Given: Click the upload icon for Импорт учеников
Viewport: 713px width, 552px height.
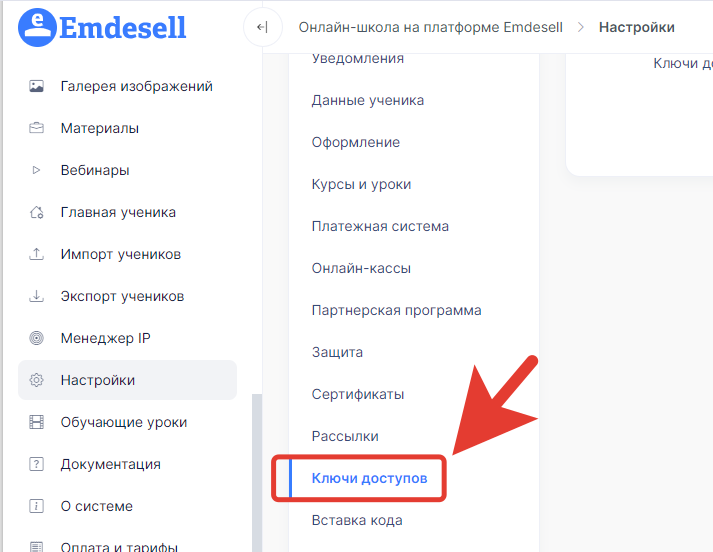Looking at the screenshot, I should [x=36, y=254].
